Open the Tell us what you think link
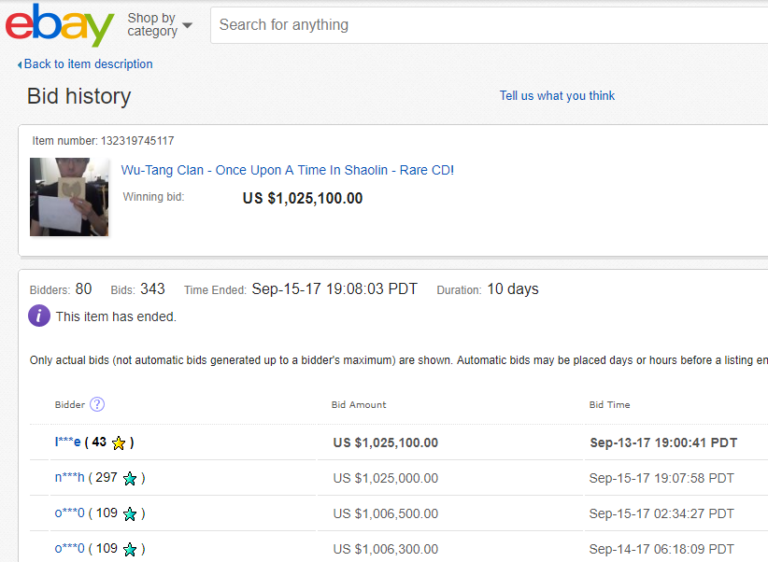The height and width of the screenshot is (562, 768). point(557,96)
